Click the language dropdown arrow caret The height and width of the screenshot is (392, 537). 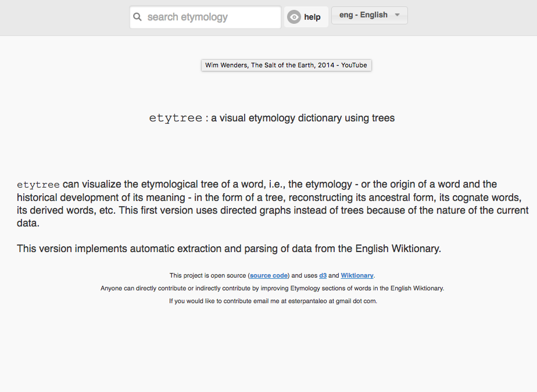click(x=398, y=15)
